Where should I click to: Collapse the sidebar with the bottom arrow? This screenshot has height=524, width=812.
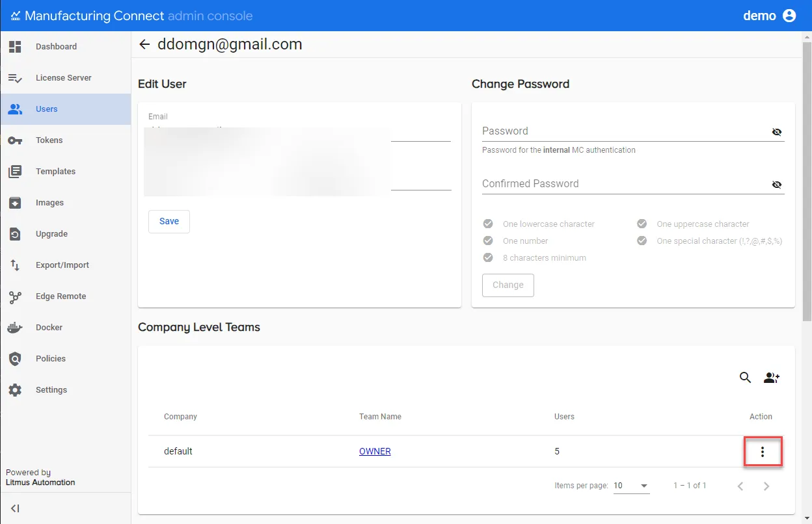point(15,508)
